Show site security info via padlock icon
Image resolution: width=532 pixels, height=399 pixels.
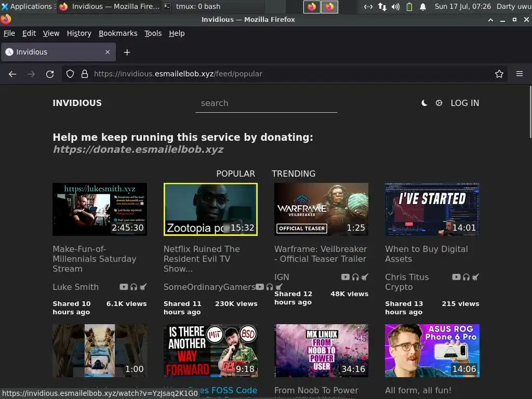coord(85,74)
